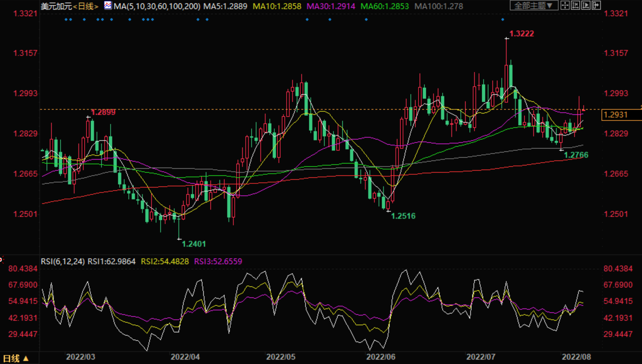Click the MA(5,10,30,60,100,200) indicator label

157,6
